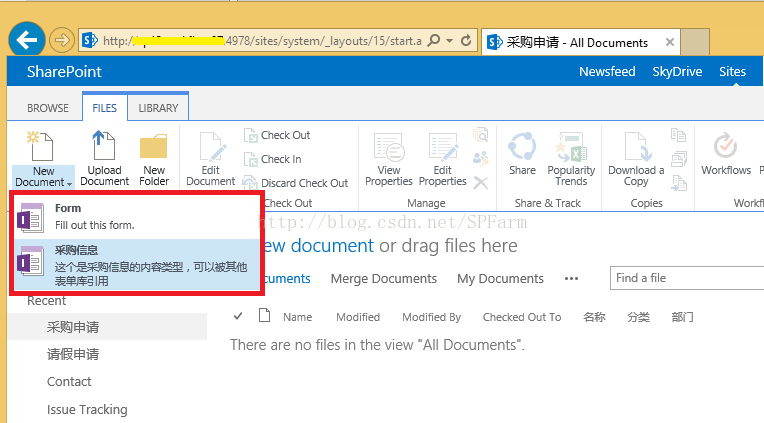
Task: Sort by Checked Out To column
Action: click(522, 317)
